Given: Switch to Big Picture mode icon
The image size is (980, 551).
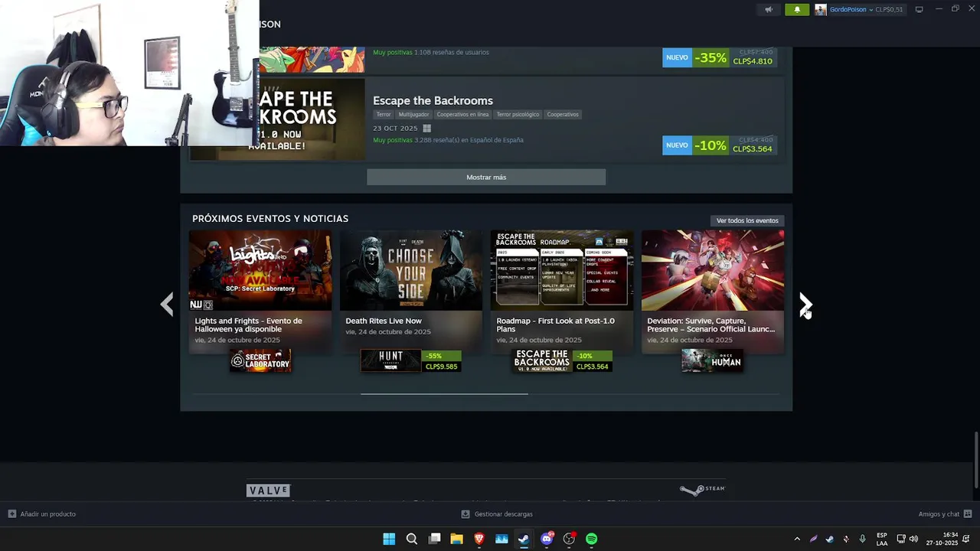Looking at the screenshot, I should tap(920, 9).
